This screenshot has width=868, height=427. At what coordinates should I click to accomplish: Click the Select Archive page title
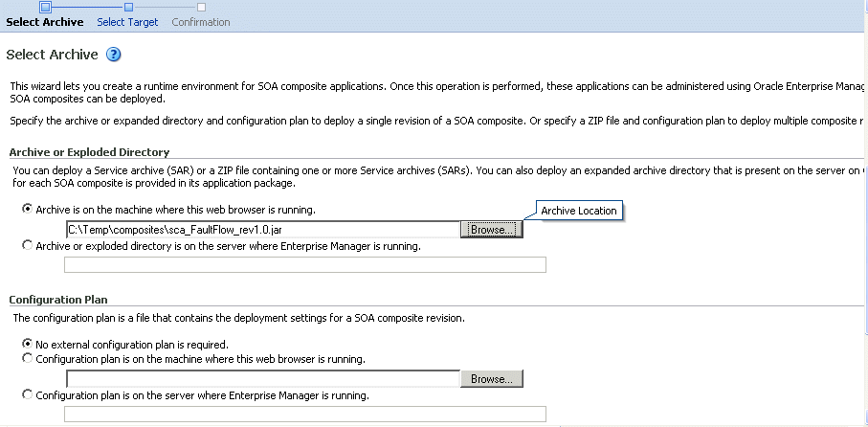coord(52,55)
